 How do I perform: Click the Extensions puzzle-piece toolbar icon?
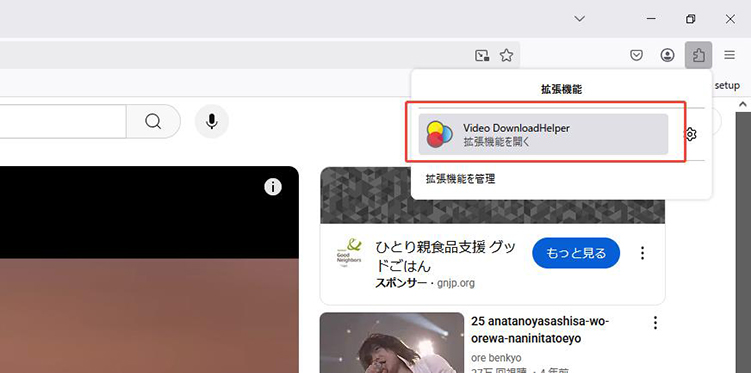pyautogui.click(x=698, y=55)
